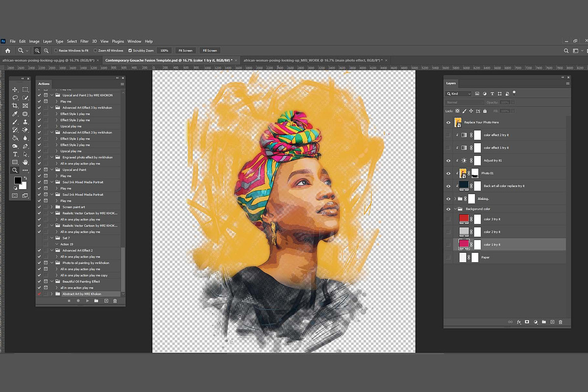588x392 pixels.
Task: Open the Plugins menu
Action: click(x=118, y=41)
